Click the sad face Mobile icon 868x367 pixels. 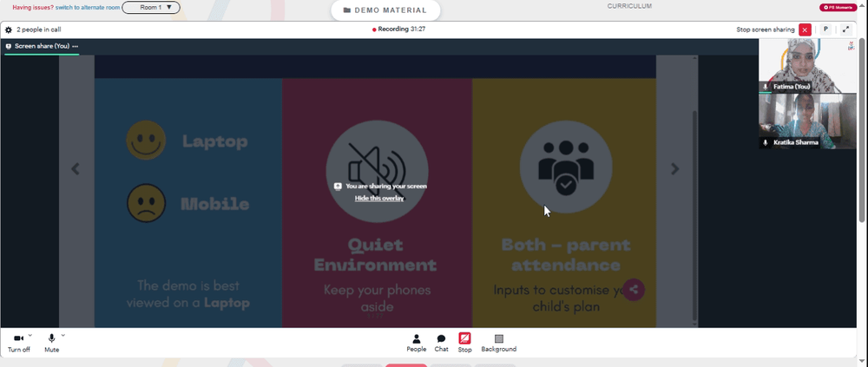(146, 203)
